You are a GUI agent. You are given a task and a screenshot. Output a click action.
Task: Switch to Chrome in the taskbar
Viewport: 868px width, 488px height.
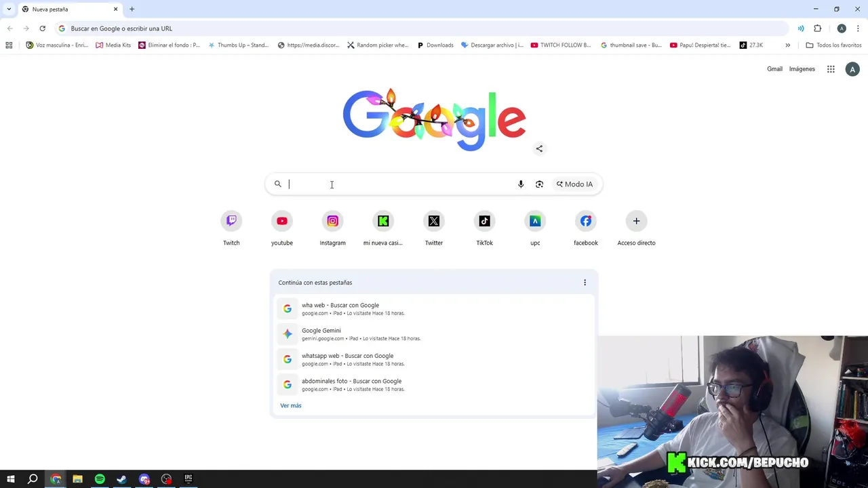[x=56, y=479]
